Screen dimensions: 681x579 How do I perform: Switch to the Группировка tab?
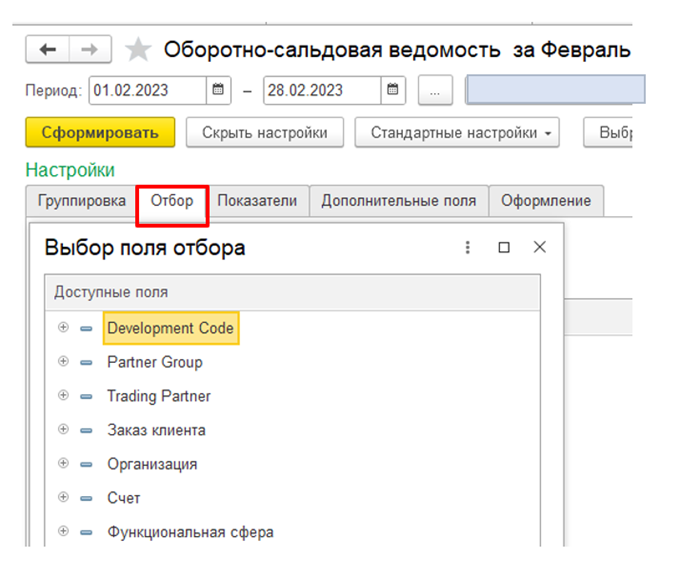[82, 200]
